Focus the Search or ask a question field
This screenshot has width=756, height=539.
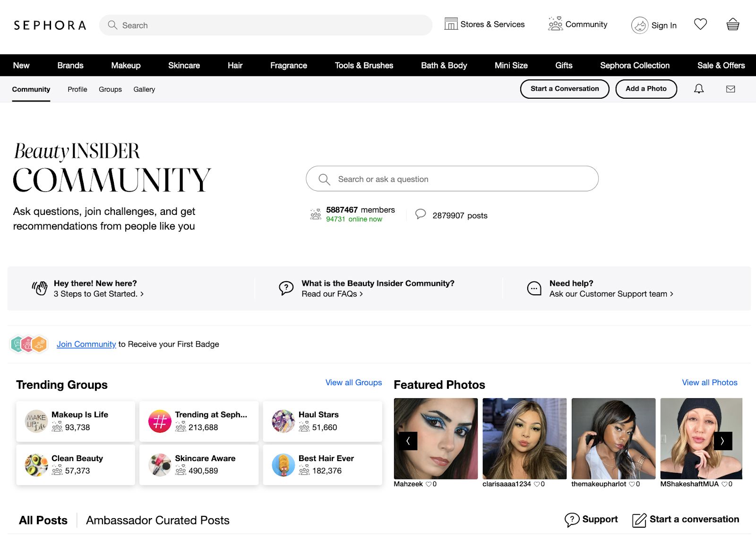[x=452, y=179]
